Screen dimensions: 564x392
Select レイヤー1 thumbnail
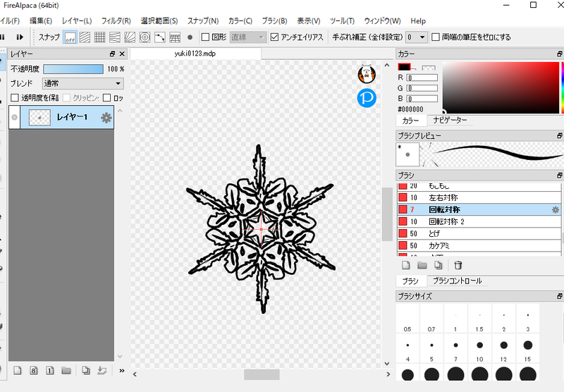point(39,118)
